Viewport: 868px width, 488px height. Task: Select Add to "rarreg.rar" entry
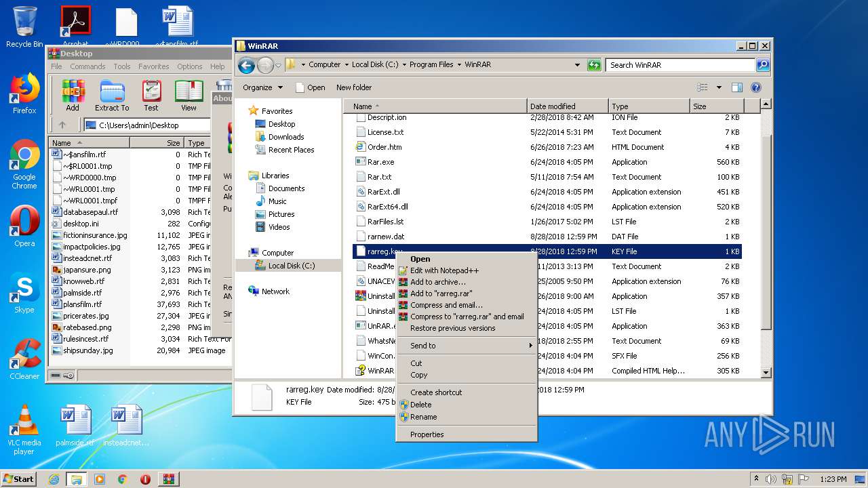point(467,293)
